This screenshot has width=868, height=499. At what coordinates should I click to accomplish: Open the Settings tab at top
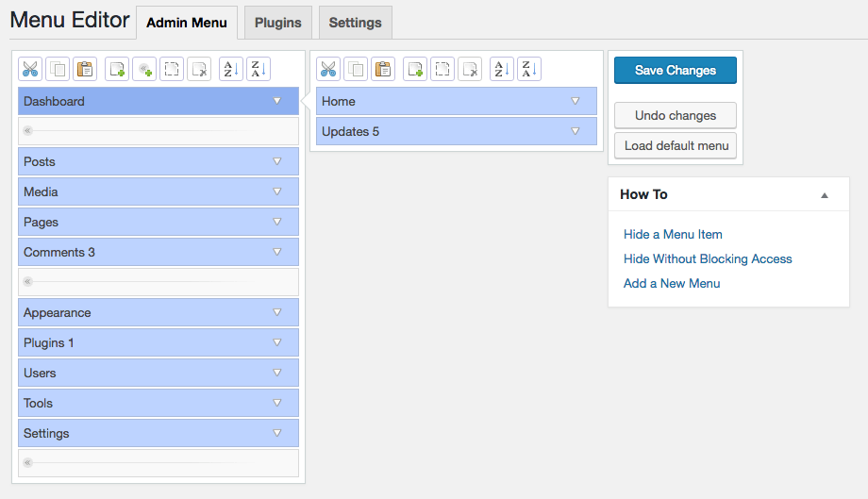[356, 23]
